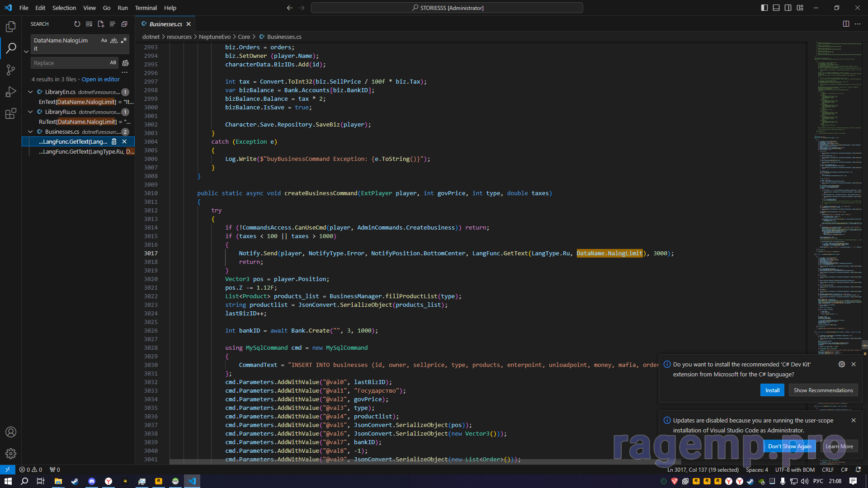Enable Use Regular Expression in search
868x488 pixels.
(123, 40)
